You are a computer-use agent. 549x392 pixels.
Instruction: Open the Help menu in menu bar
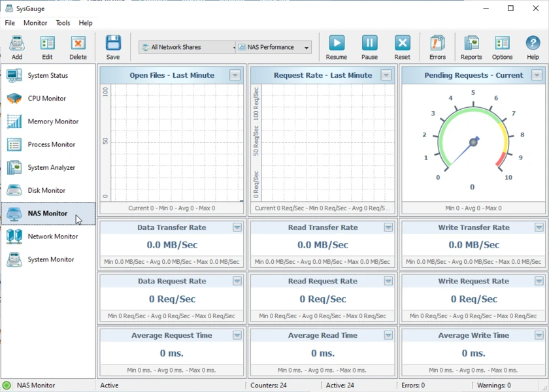(86, 23)
